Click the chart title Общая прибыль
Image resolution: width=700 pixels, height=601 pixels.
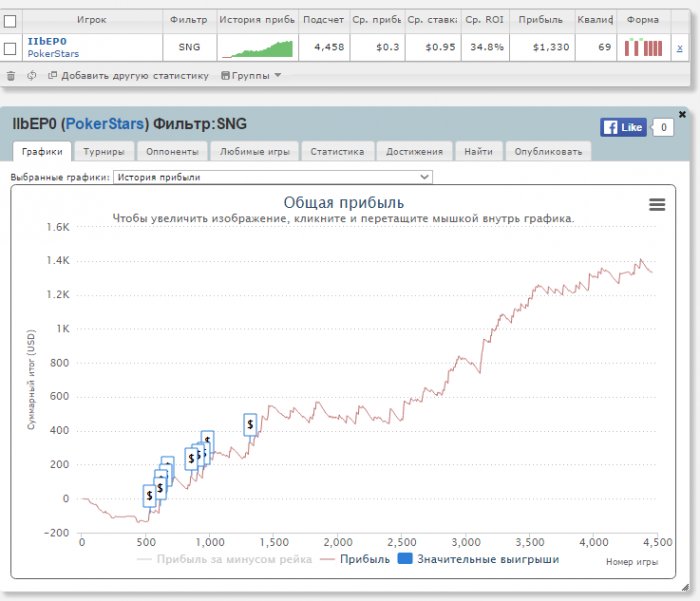tap(344, 203)
